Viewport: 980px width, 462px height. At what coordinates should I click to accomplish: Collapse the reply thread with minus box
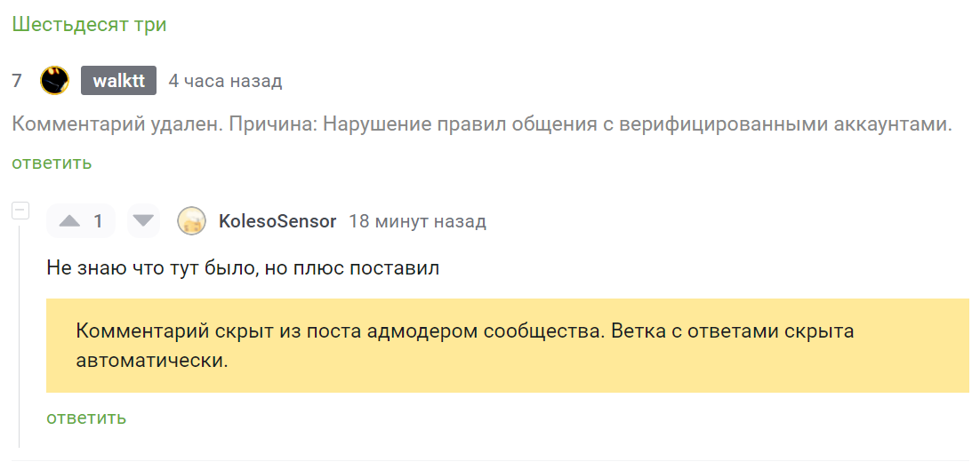[x=20, y=211]
